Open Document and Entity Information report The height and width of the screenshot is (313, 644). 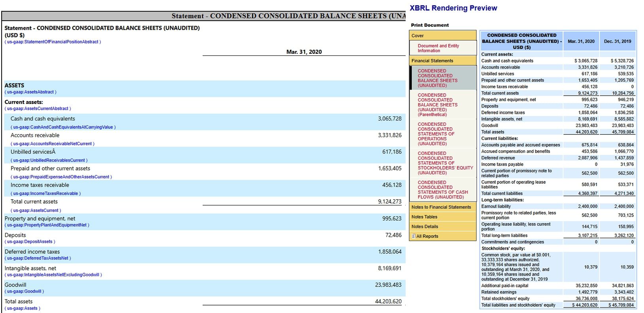pyautogui.click(x=438, y=48)
